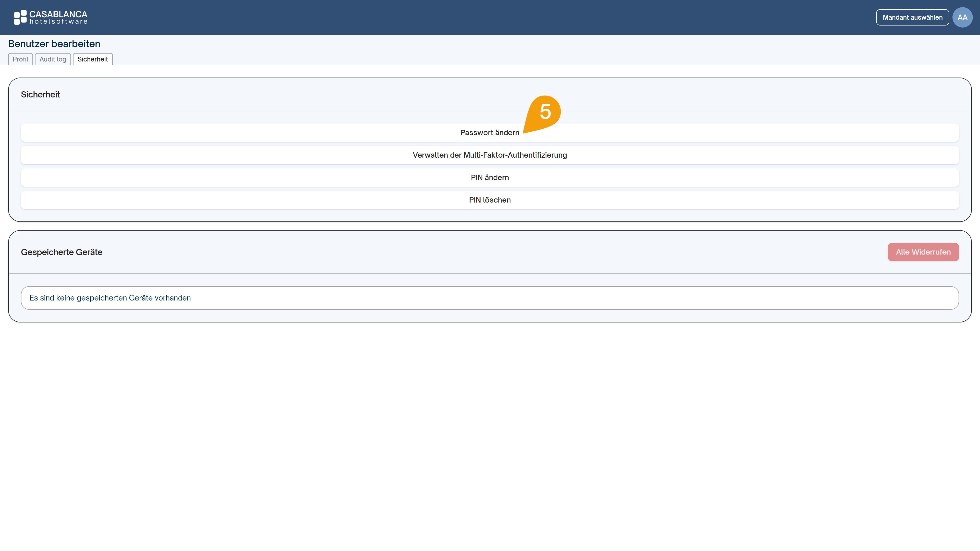Click the PIN löschen button
Image resolution: width=980 pixels, height=551 pixels.
[x=490, y=200]
